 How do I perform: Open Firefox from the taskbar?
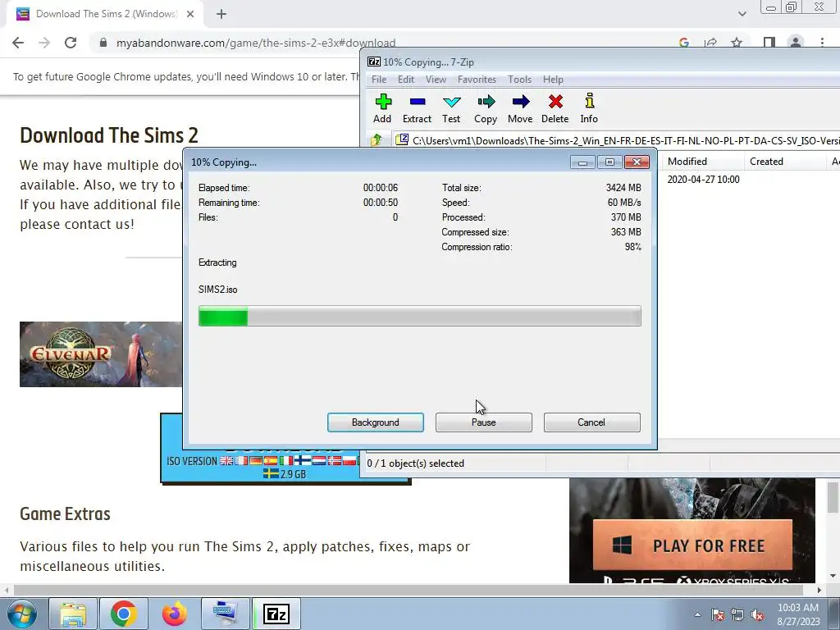click(x=175, y=614)
